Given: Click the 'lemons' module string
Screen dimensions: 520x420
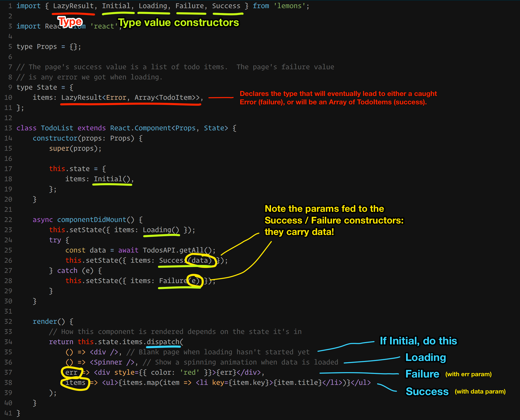Looking at the screenshot, I should tap(289, 6).
